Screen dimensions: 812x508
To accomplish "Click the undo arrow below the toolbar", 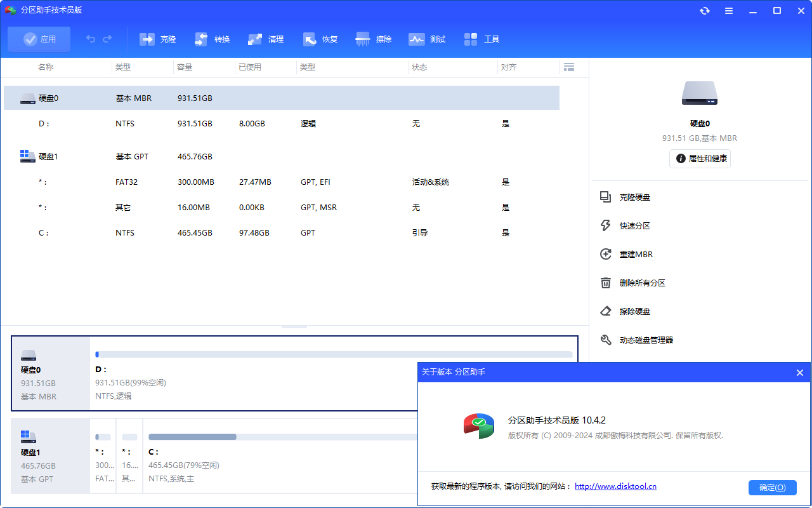I will [89, 39].
